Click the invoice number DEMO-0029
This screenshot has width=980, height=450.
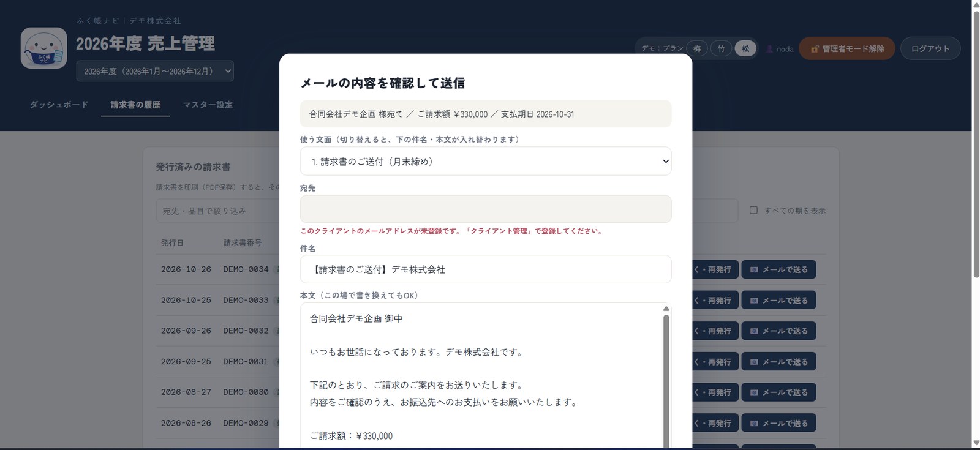[246, 422]
